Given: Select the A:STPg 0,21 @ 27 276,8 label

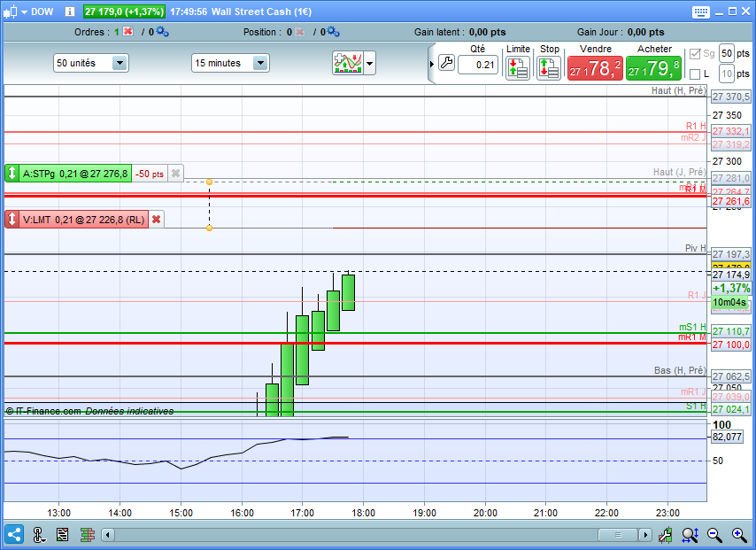Looking at the screenshot, I should (x=75, y=174).
